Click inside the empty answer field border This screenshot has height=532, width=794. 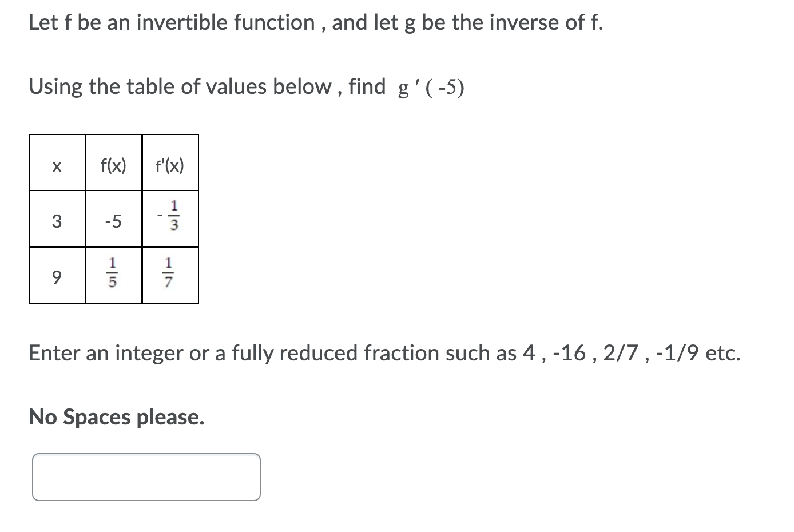click(146, 477)
